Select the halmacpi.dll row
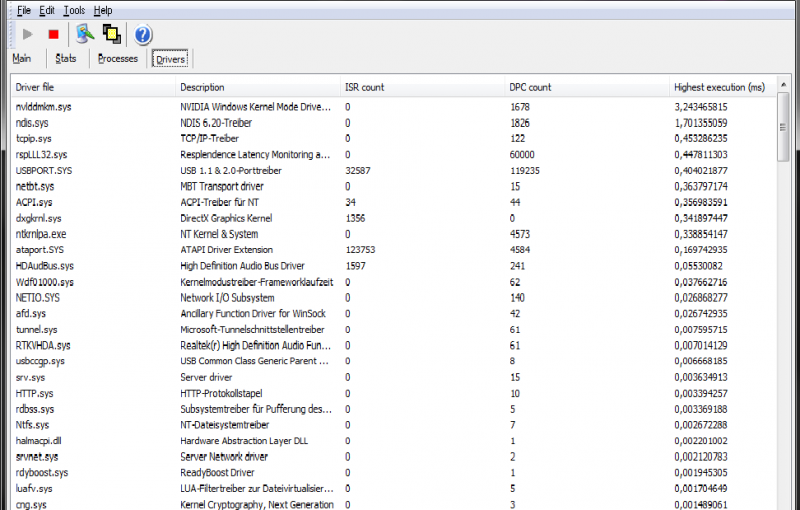800x510 pixels. click(x=394, y=441)
